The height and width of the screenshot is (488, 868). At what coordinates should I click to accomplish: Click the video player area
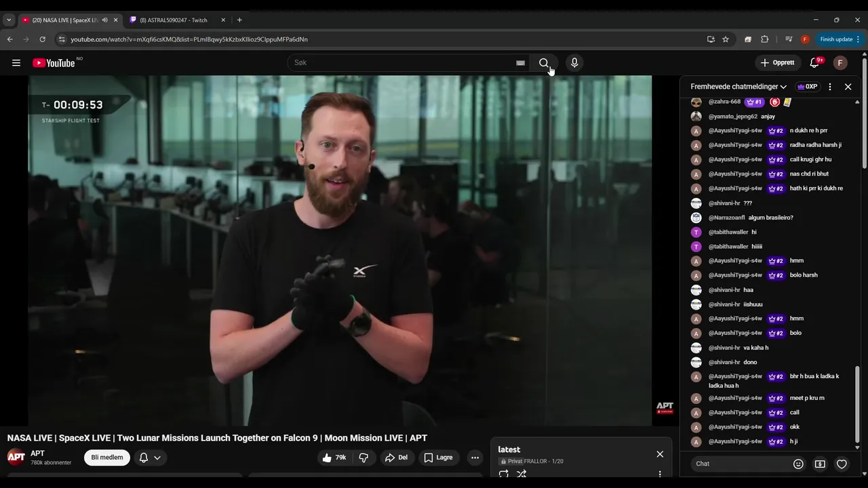tap(340, 251)
